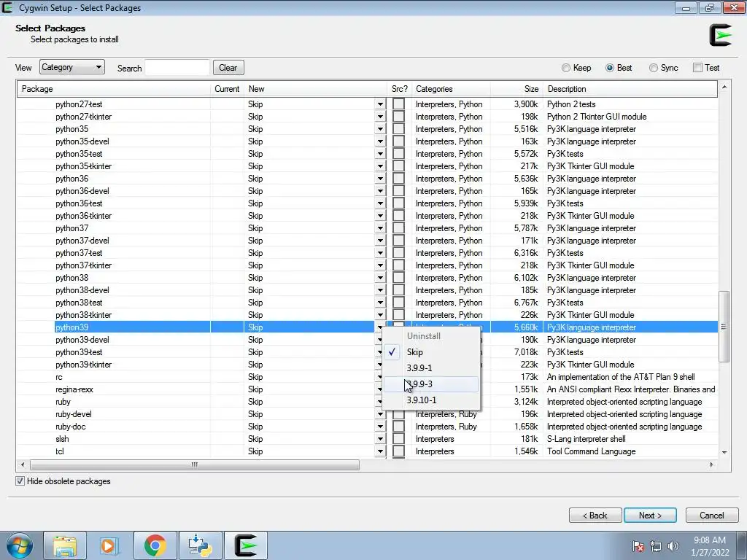Image resolution: width=747 pixels, height=560 pixels.
Task: Click the horizontal scrollbar thumb
Action: click(194, 464)
